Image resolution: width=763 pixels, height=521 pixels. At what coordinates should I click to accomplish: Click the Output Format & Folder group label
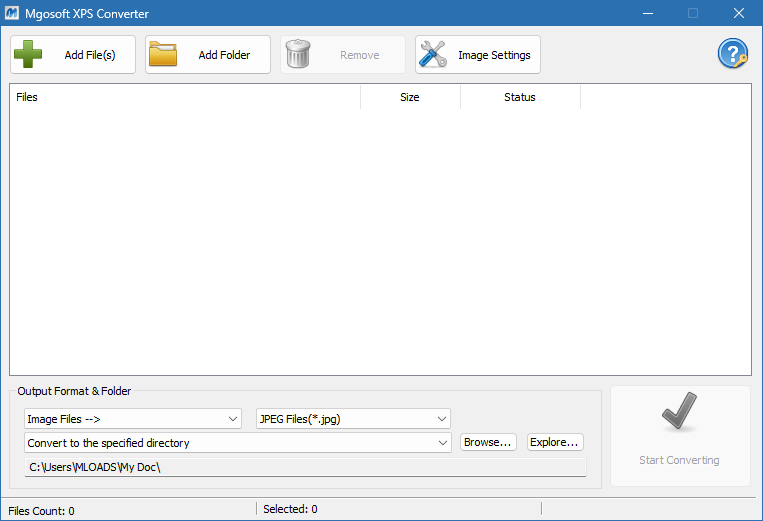coord(74,391)
